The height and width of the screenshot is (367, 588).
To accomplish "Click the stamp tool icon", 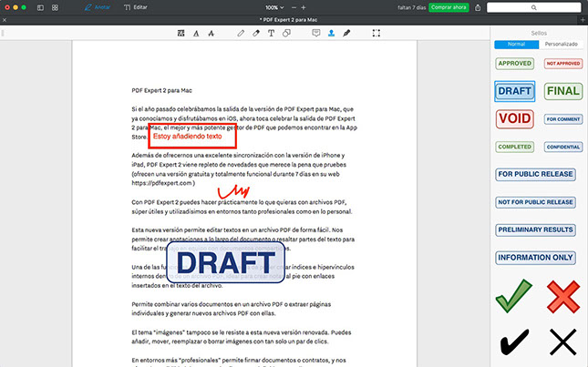I will [x=332, y=33].
